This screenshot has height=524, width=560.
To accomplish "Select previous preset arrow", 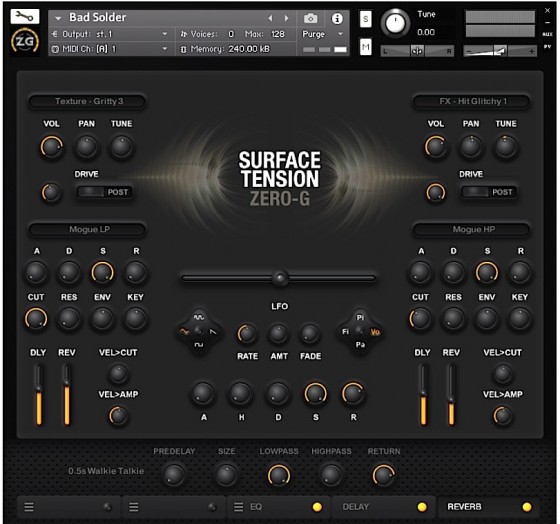I will click(x=270, y=18).
